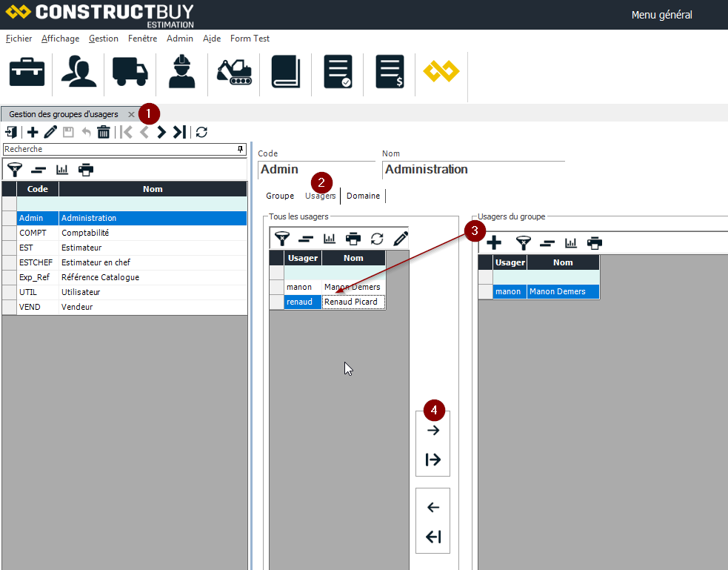The width and height of the screenshot is (728, 570).
Task: Close the Gestion des groupes d'usagers tab
Action: coord(131,114)
